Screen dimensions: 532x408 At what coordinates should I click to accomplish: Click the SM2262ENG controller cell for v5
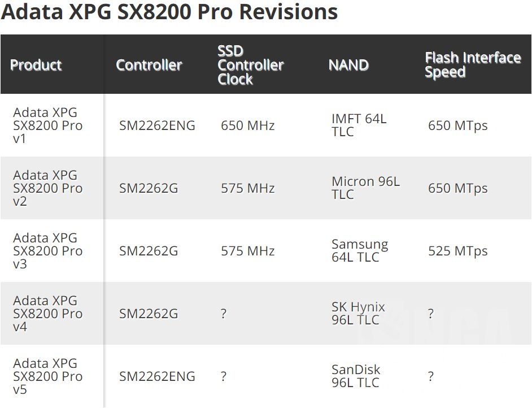157,376
